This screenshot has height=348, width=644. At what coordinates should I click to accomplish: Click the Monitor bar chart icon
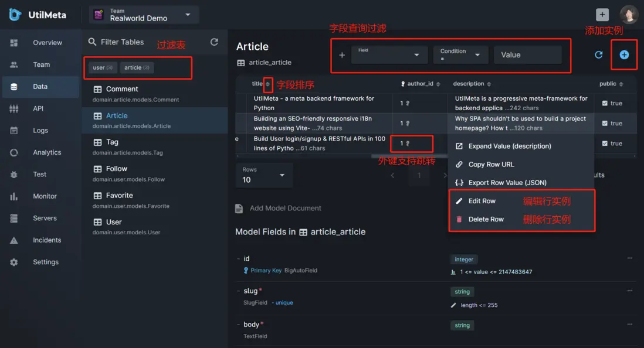click(x=14, y=196)
